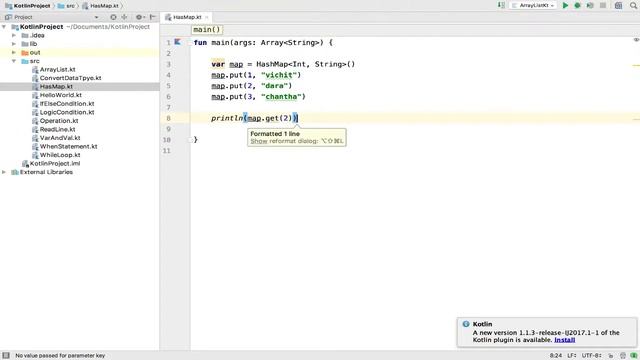Click the inspection eye indicator at editor top right
The height and width of the screenshot is (360, 640).
click(636, 40)
